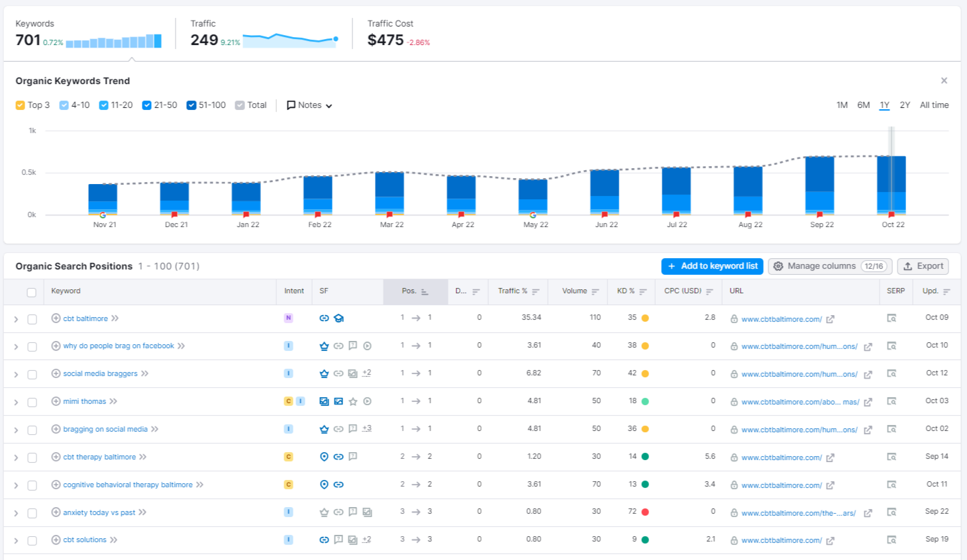Toggle the Total trend line checkbox

pos(240,105)
